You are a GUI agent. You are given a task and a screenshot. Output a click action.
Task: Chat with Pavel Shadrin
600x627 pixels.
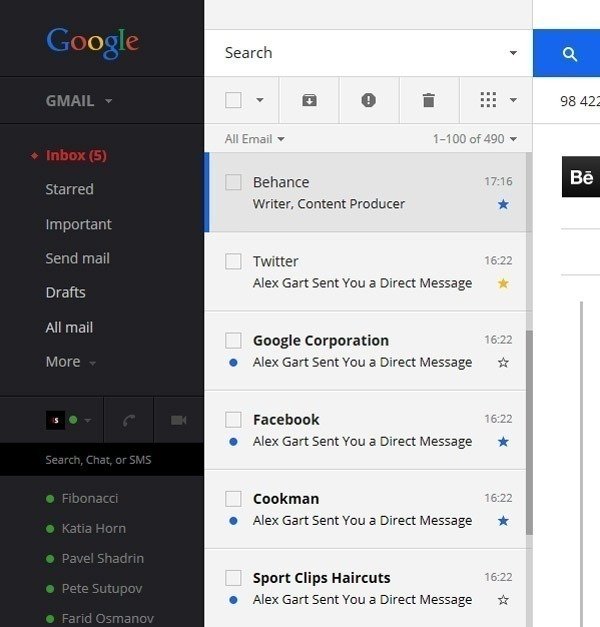(x=102, y=559)
